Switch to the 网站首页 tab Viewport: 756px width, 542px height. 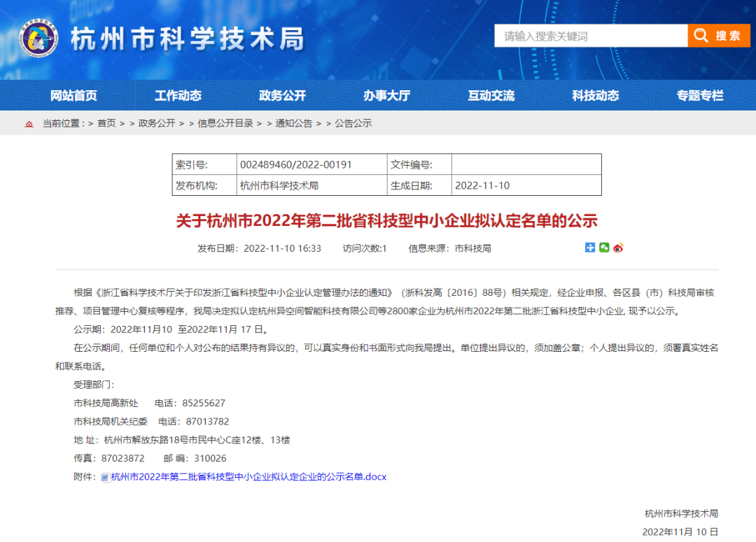(73, 95)
